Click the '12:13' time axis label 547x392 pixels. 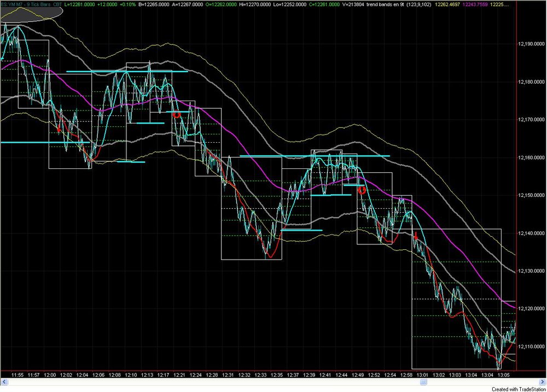tap(147, 375)
